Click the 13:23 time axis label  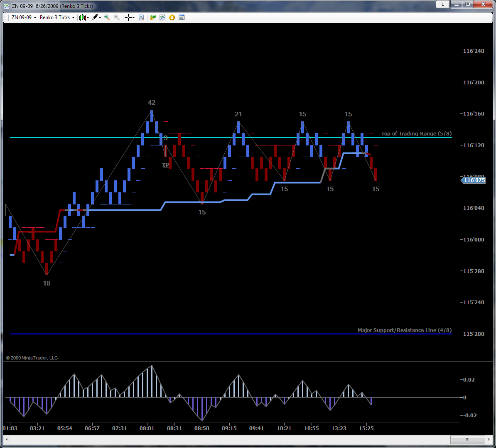[339, 428]
